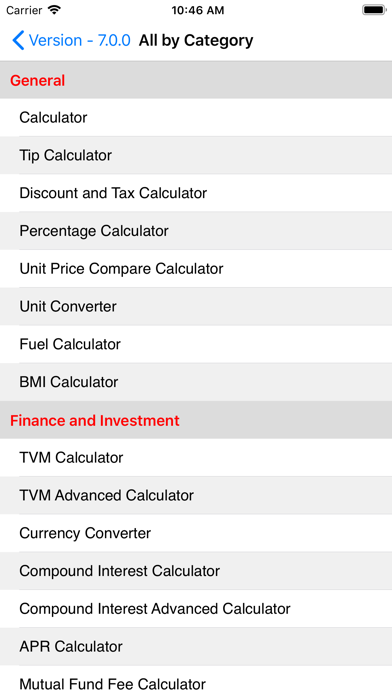Launch Currency Converter
The image size is (392, 696).
tap(196, 533)
